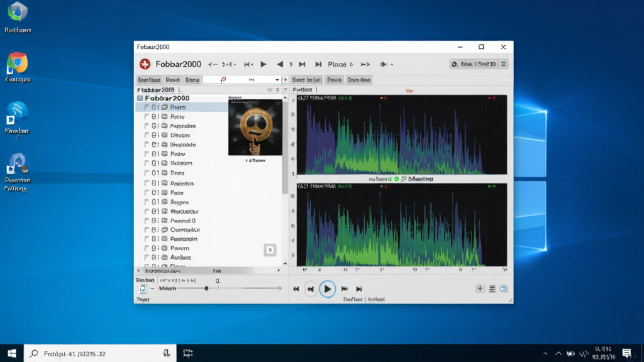644x362 pixels.
Task: Tick the checkbox on the "Commalor" row
Action: tap(147, 230)
